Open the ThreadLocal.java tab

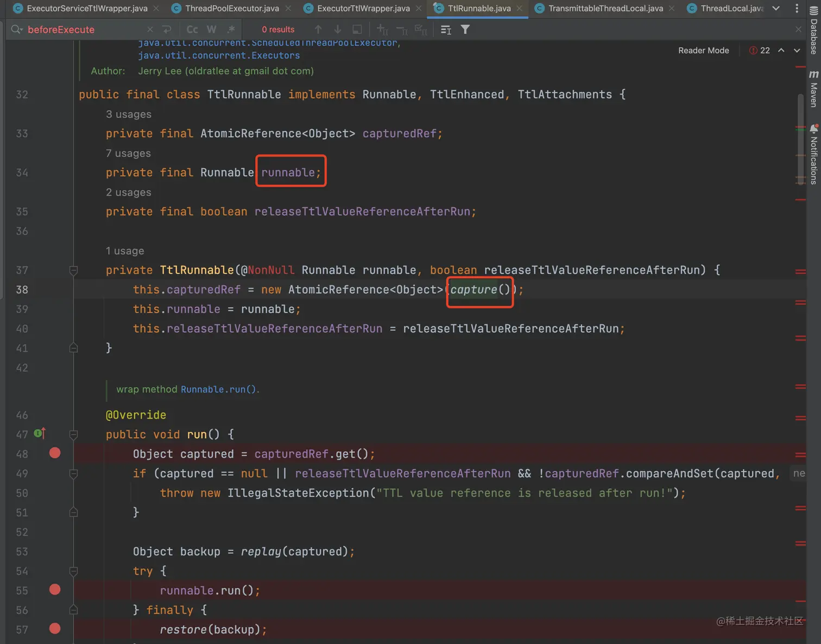(731, 8)
